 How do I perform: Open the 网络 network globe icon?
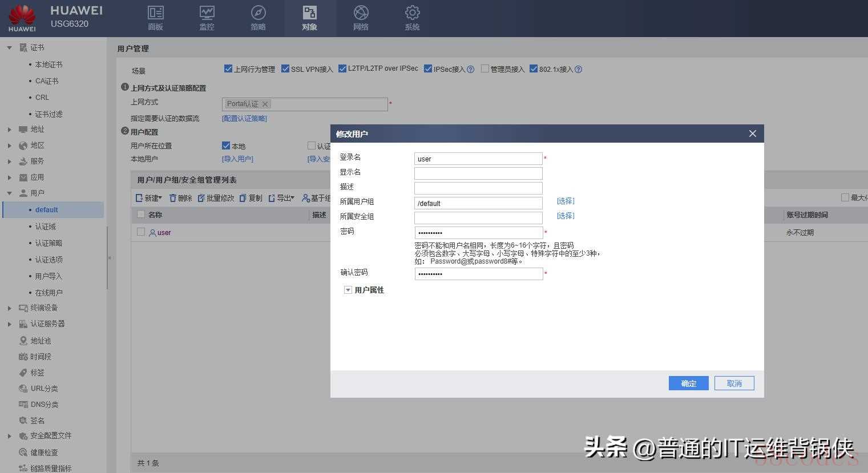pyautogui.click(x=361, y=13)
